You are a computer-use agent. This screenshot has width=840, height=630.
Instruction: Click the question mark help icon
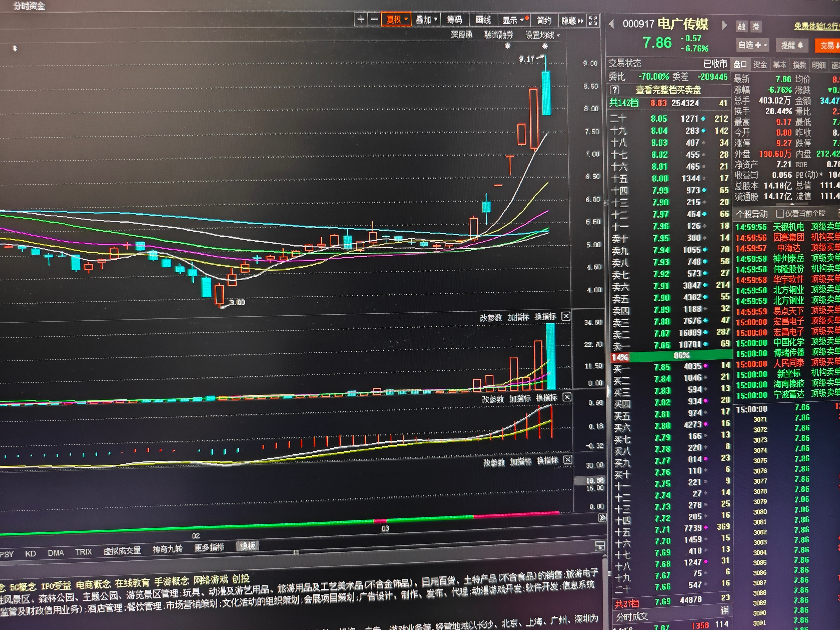pyautogui.click(x=614, y=90)
